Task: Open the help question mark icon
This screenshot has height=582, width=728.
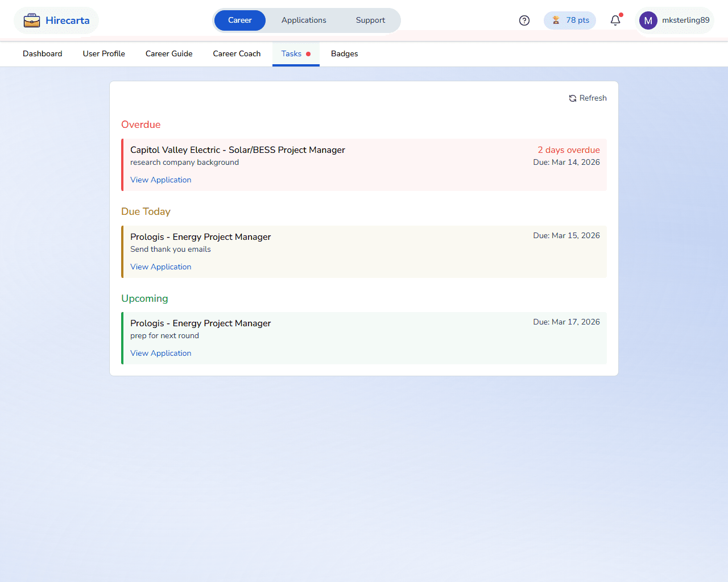Action: tap(524, 20)
